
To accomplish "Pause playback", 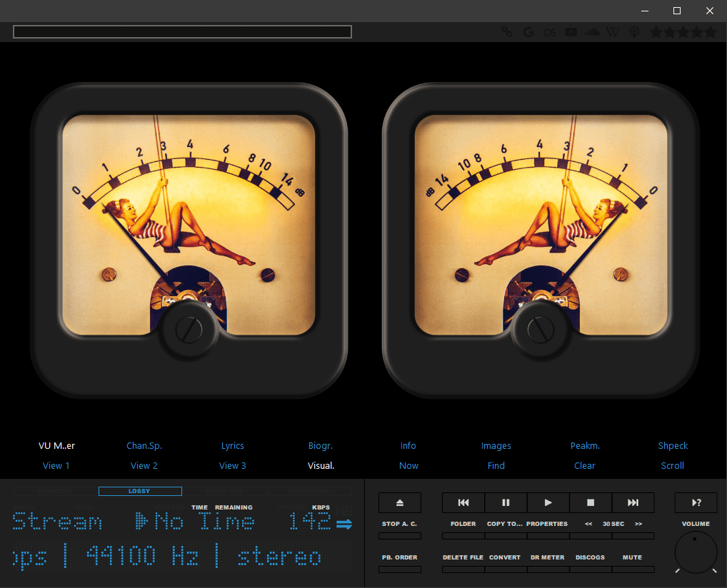I will click(x=506, y=502).
